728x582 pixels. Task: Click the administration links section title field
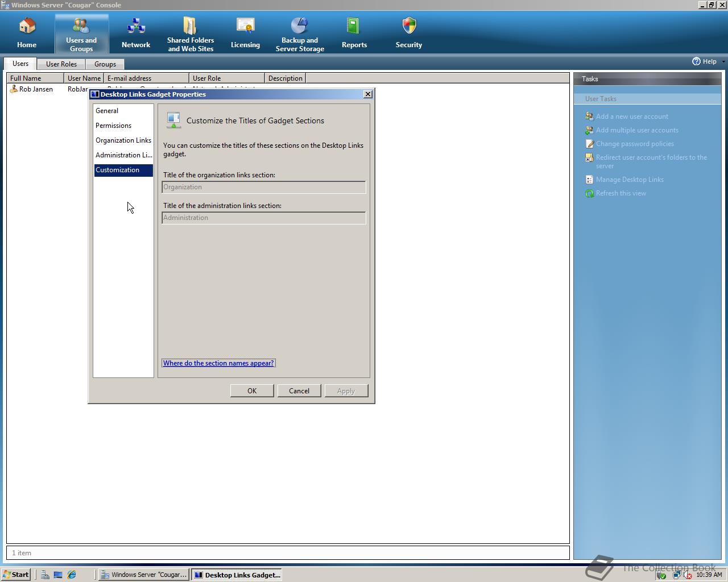point(264,218)
